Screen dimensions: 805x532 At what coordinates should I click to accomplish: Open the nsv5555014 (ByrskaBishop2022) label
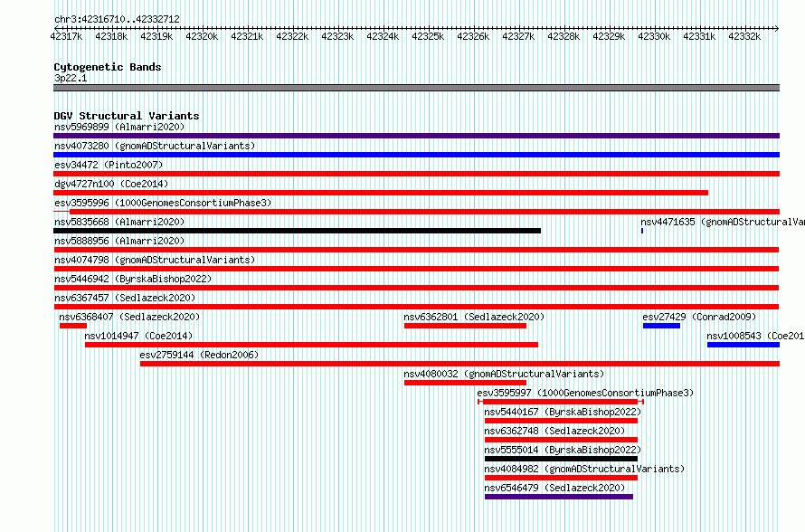563,450
